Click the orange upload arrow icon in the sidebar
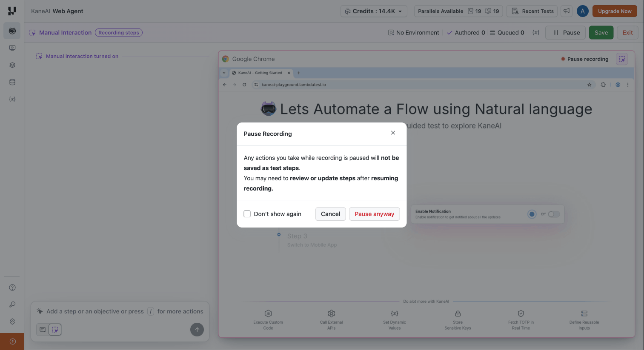 point(12,341)
